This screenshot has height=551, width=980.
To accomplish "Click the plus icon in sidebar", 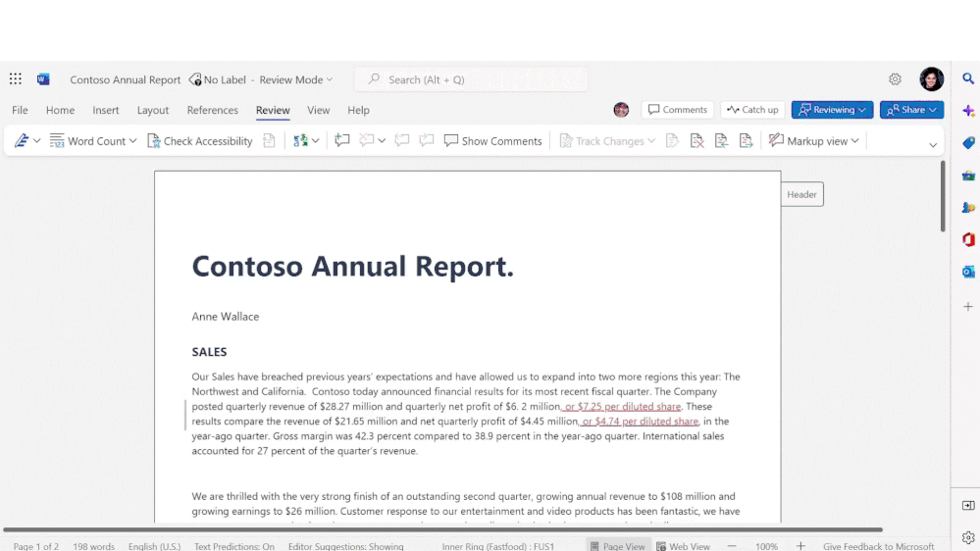I will pos(968,307).
